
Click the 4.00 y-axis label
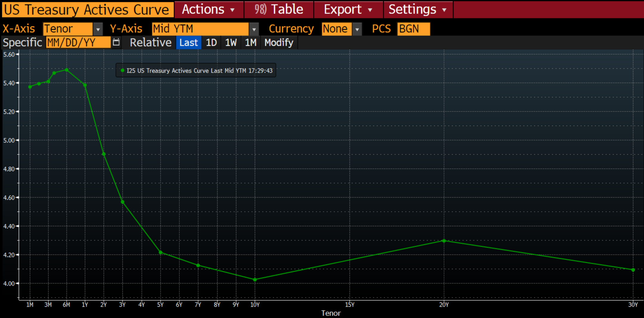point(9,283)
